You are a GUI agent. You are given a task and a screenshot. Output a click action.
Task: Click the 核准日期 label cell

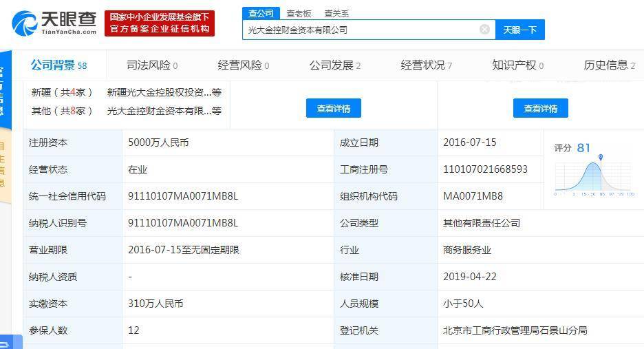click(386, 277)
